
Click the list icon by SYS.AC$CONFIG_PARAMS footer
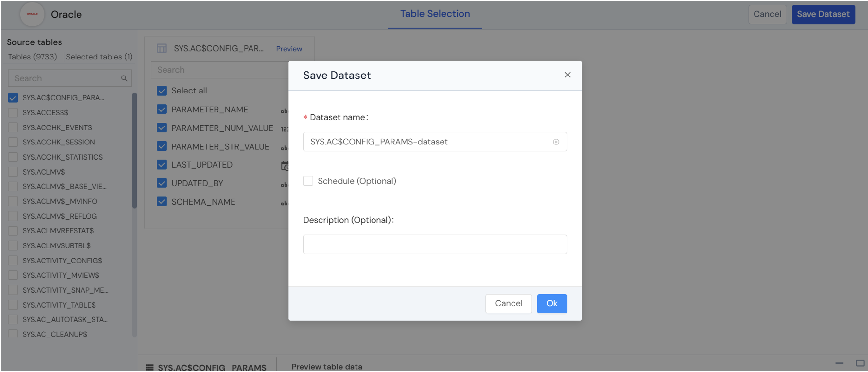point(149,367)
